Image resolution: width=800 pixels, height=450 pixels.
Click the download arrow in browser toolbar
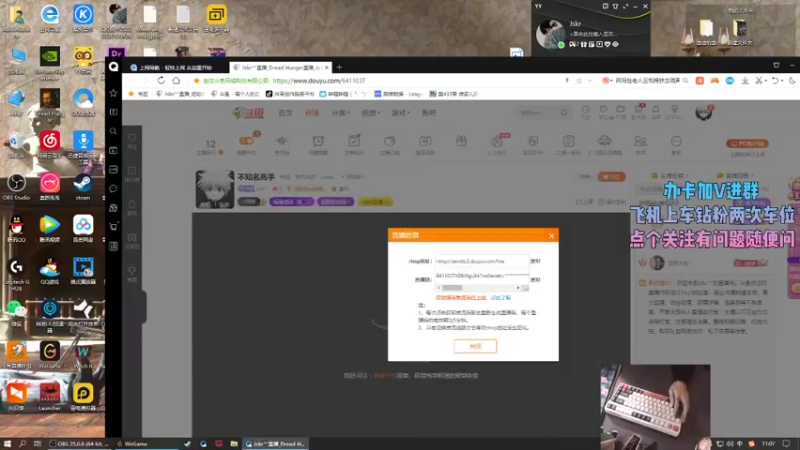pyautogui.click(x=745, y=81)
